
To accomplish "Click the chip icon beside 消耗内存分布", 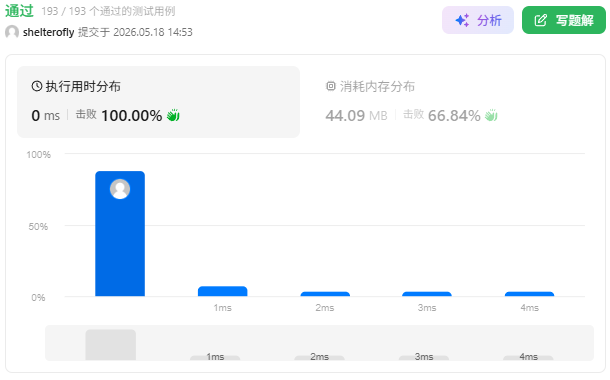I will 330,86.
